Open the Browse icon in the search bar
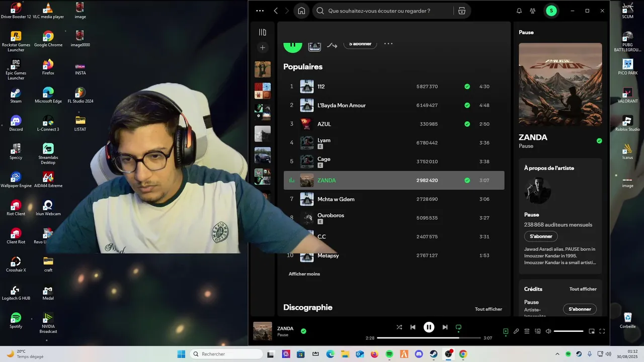Screen dimensions: 644x362 pos(462,11)
